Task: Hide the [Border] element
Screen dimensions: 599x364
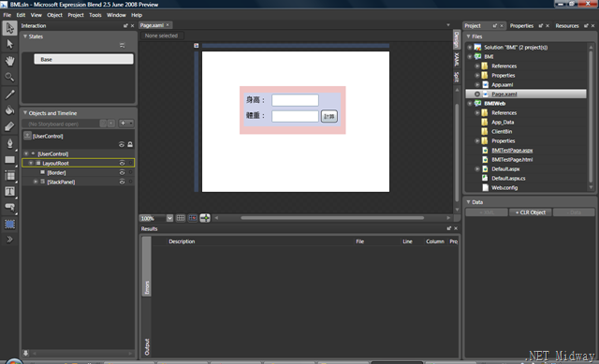Action: click(122, 172)
